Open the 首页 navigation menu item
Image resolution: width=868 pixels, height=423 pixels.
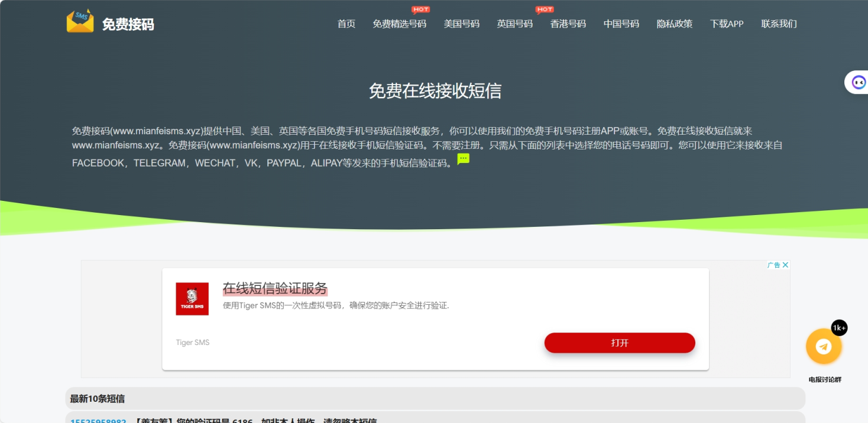pyautogui.click(x=346, y=24)
